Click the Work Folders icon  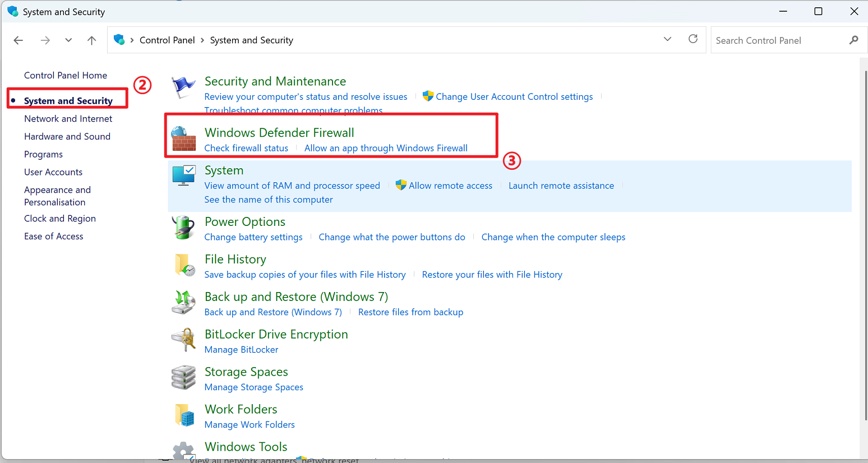(x=184, y=415)
